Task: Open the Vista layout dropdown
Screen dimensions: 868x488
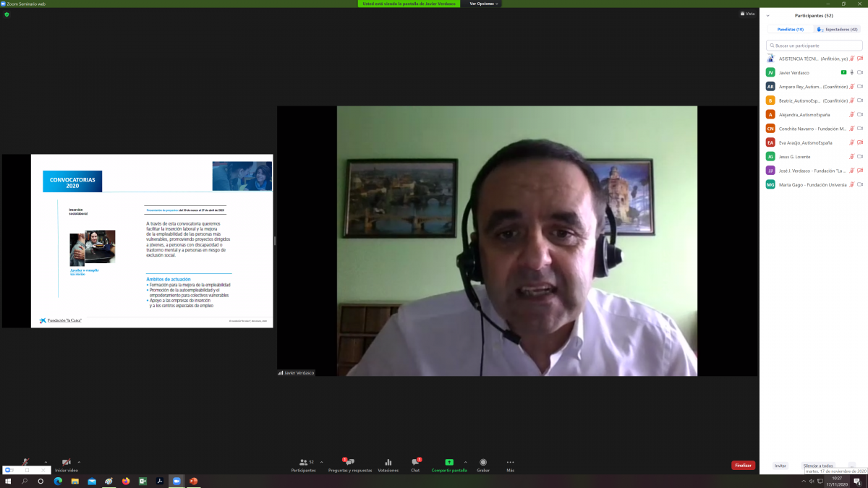Action: point(747,14)
